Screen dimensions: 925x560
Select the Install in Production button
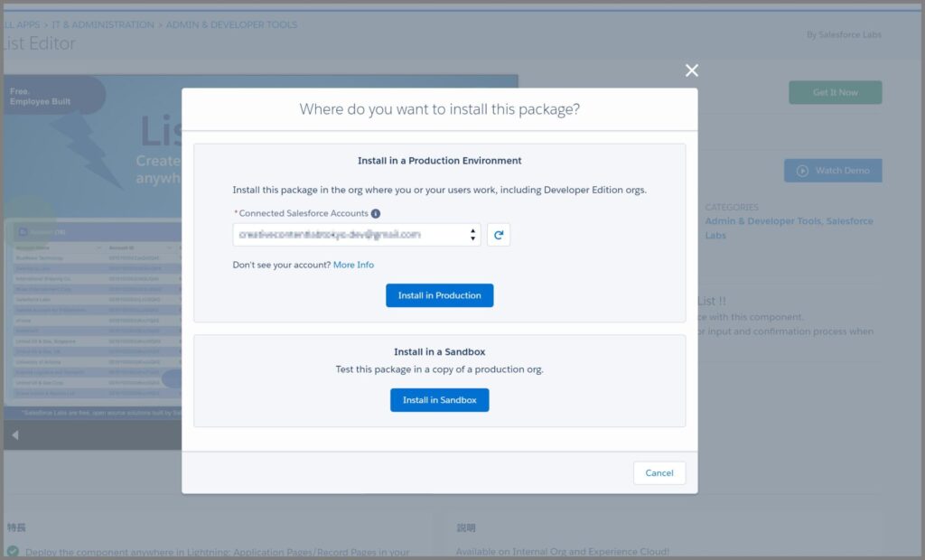pyautogui.click(x=440, y=294)
